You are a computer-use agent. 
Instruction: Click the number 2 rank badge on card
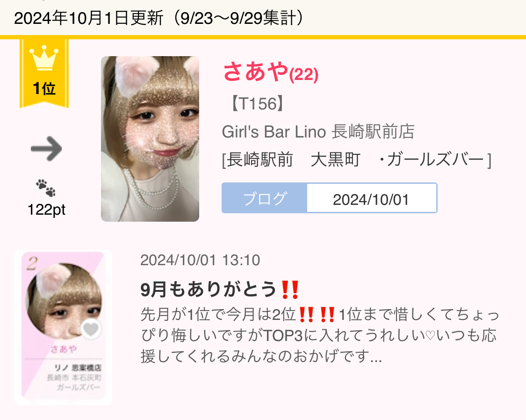pos(32,263)
